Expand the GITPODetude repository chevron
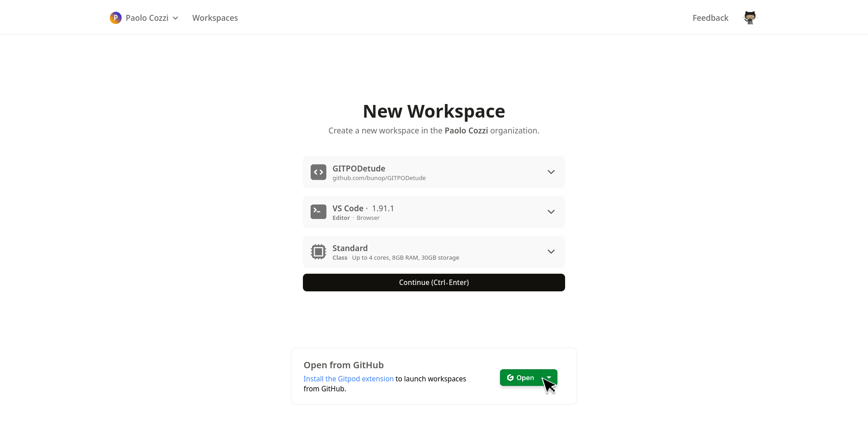 pos(551,172)
